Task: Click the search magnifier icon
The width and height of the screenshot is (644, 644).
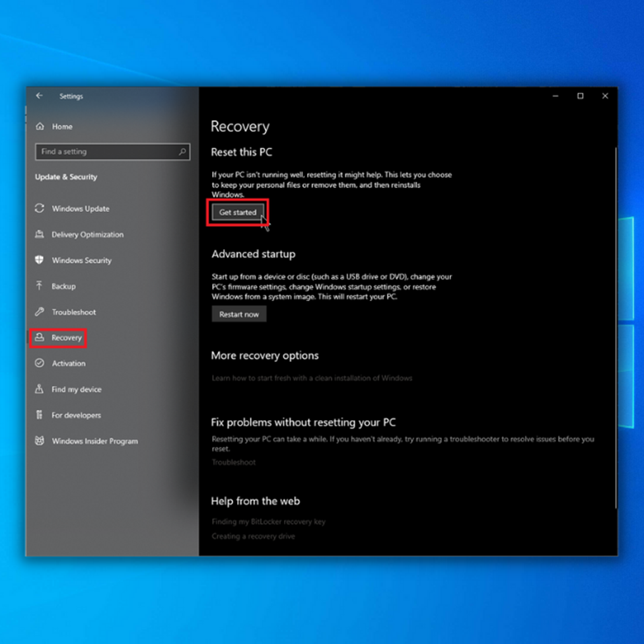Action: (x=182, y=151)
